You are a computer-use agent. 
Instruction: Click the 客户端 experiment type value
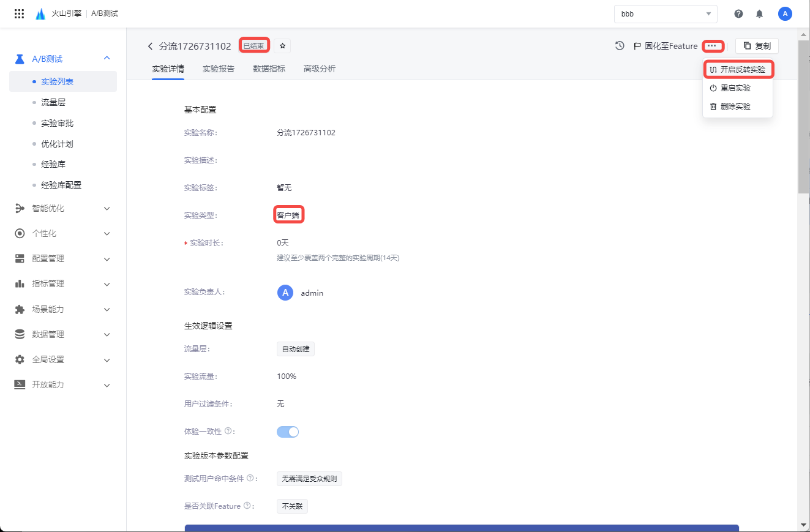288,215
